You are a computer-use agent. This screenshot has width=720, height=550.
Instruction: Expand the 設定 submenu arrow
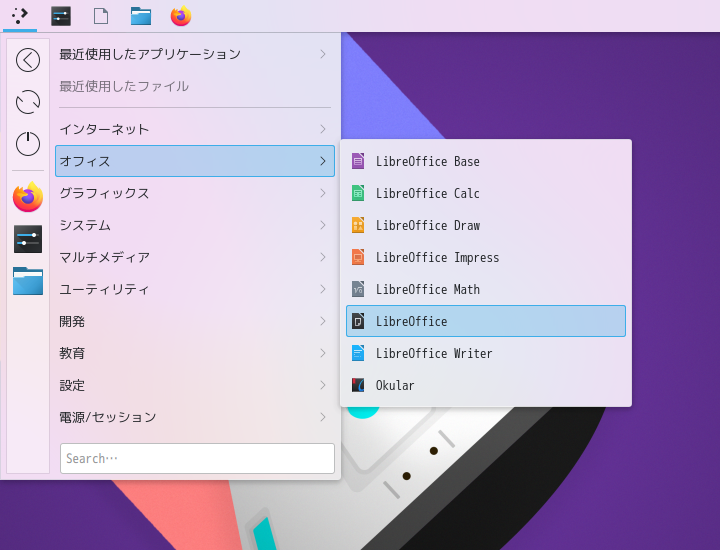(x=323, y=385)
